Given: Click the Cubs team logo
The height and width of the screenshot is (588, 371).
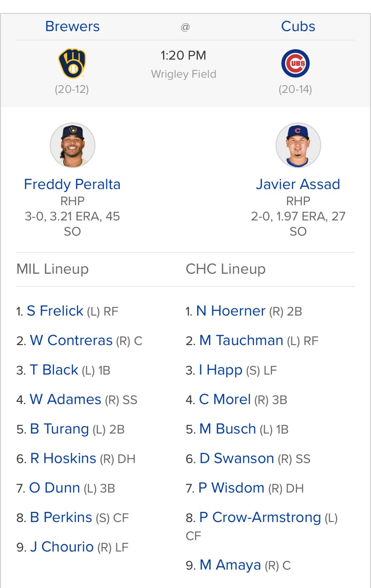Looking at the screenshot, I should click(295, 63).
